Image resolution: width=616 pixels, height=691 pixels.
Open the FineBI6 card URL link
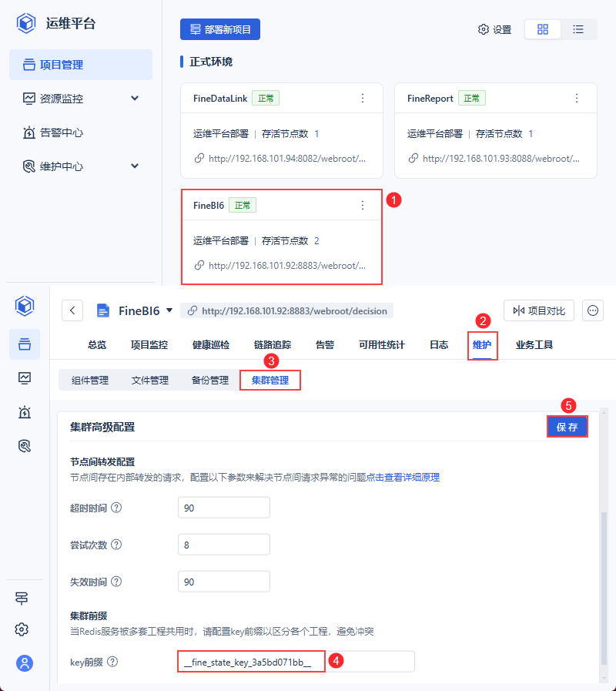pos(287,266)
